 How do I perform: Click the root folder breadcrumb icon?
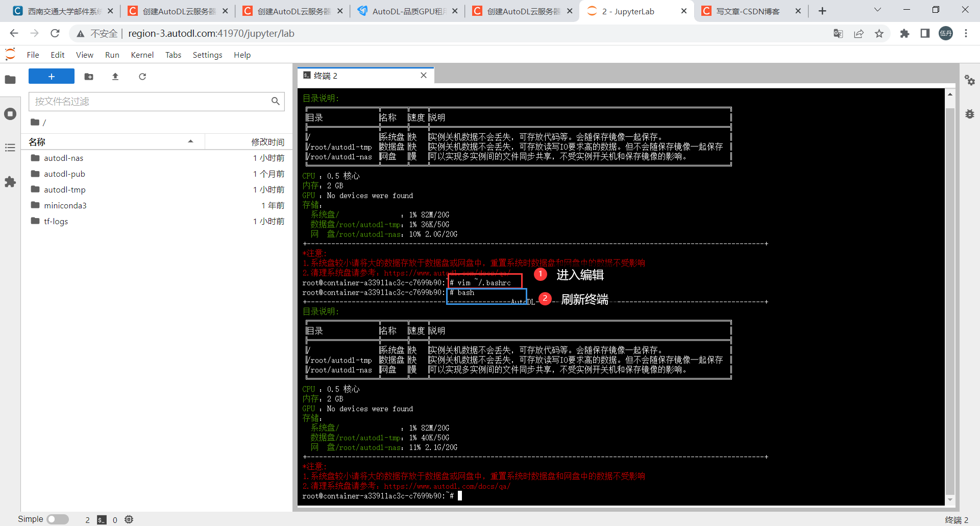click(x=35, y=122)
